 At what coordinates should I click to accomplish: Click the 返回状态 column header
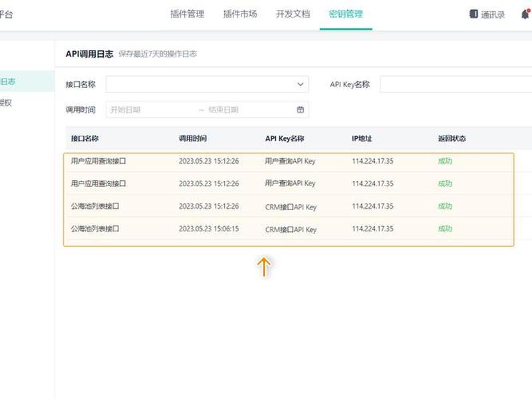click(x=452, y=138)
